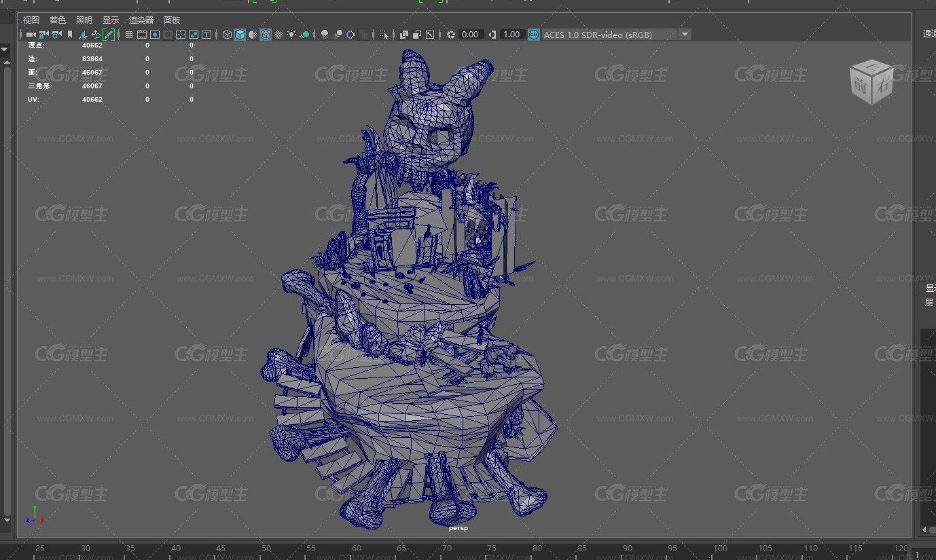Screen dimensions: 936x560
Task: Click the 顶点 count value 40662
Action: [x=92, y=45]
